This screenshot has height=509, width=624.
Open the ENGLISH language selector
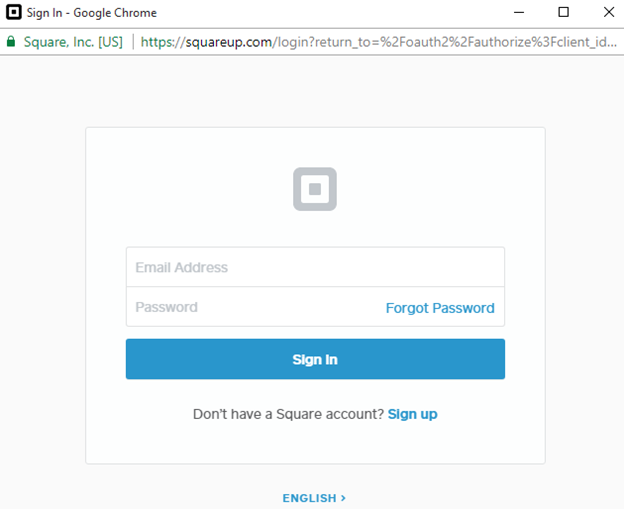click(x=309, y=498)
